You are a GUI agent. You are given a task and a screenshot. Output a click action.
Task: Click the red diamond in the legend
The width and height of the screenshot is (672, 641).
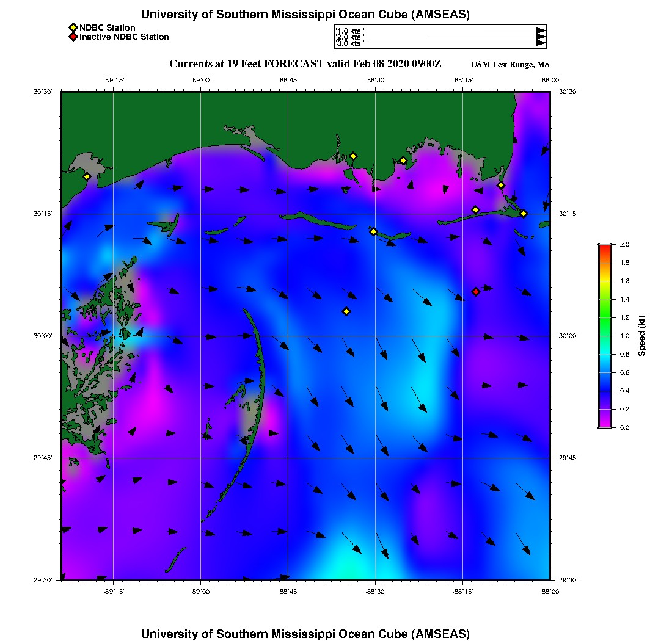coord(73,37)
